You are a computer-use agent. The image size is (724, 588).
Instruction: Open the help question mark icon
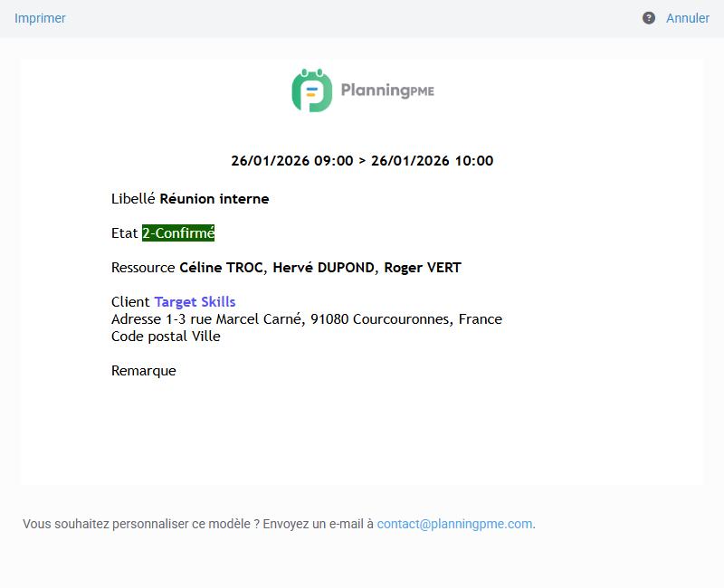pyautogui.click(x=649, y=18)
